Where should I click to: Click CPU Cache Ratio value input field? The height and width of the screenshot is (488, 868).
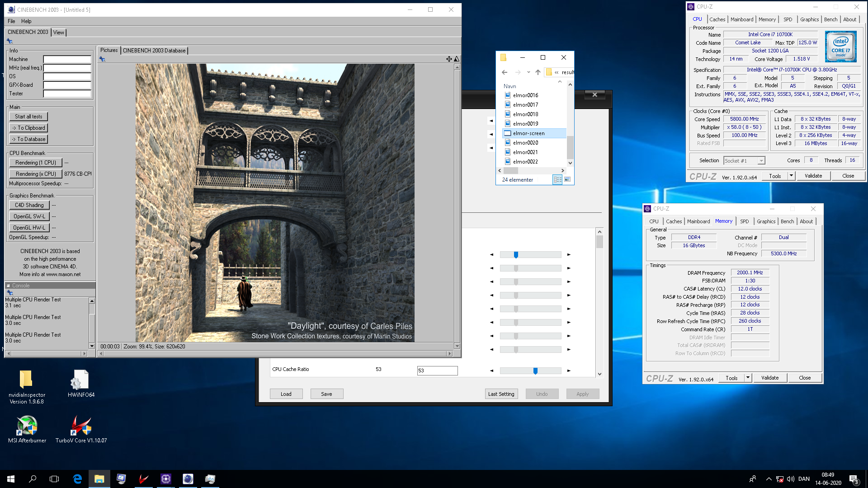coord(437,371)
